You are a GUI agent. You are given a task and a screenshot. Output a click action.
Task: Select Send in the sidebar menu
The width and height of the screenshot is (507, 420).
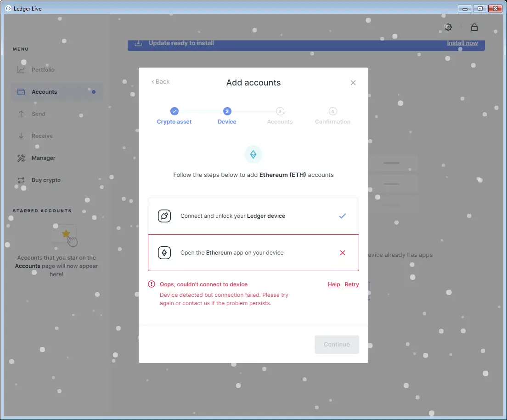[x=57, y=114]
